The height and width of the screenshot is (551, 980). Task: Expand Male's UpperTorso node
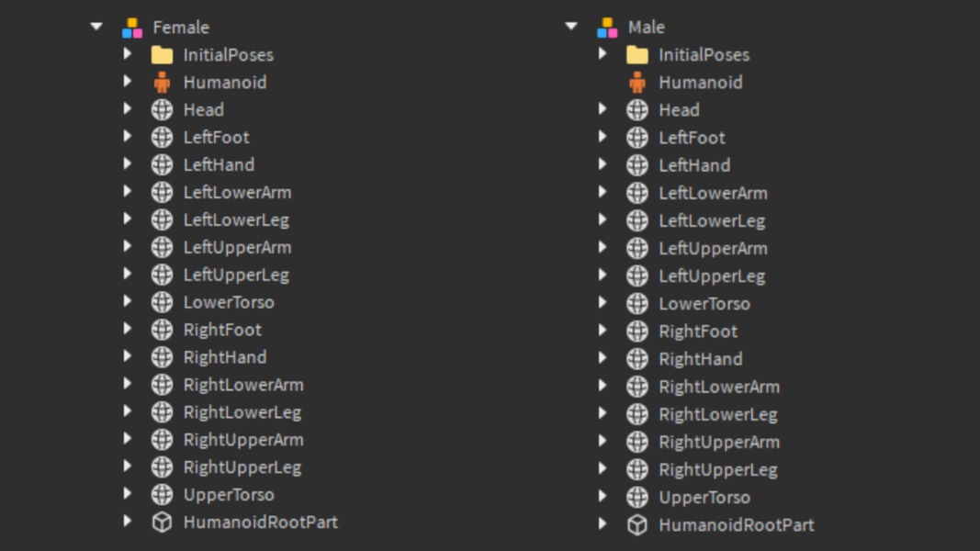603,497
